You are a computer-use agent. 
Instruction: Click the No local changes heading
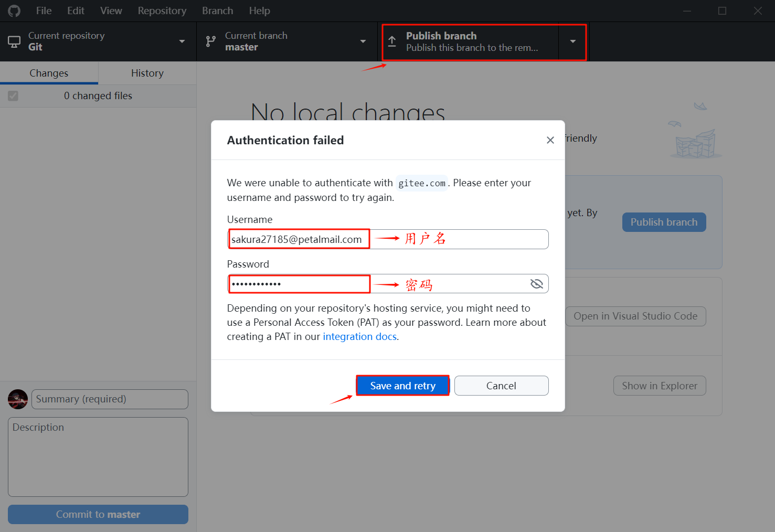348,111
